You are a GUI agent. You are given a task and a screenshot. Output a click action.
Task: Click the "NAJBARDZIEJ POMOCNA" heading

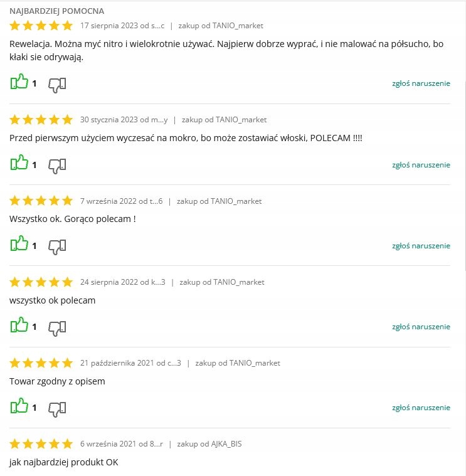tap(57, 11)
